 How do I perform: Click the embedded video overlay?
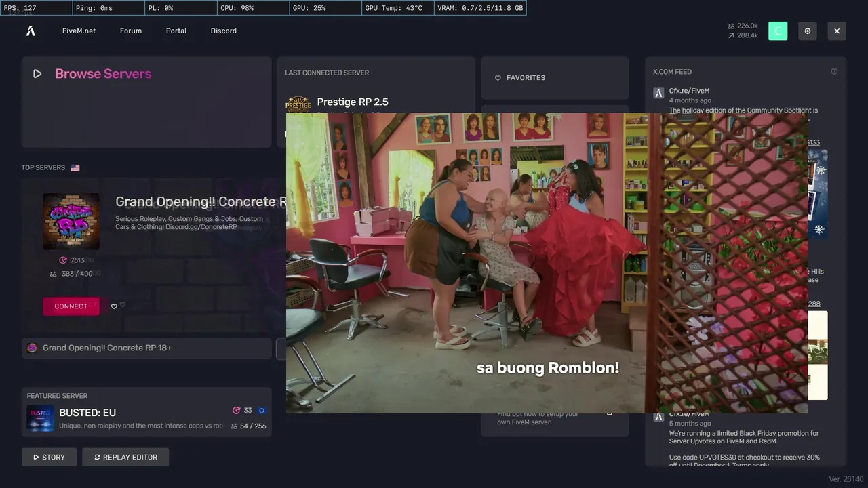(x=547, y=263)
